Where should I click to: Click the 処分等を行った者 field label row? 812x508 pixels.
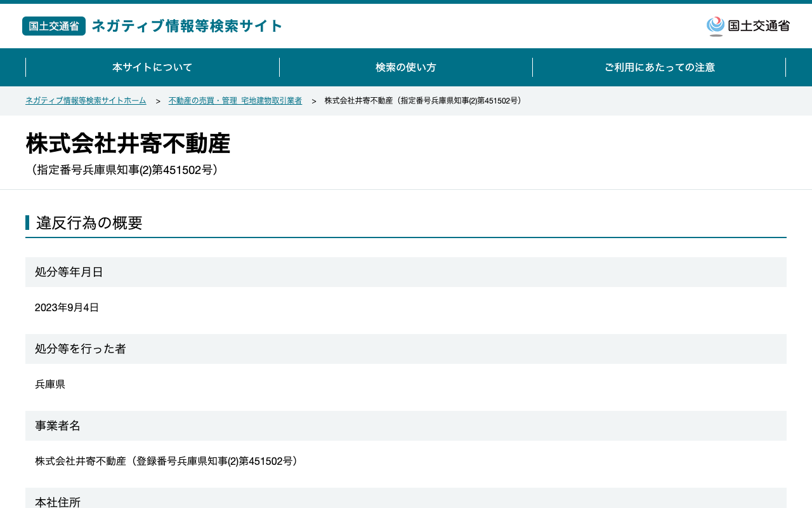click(406, 349)
